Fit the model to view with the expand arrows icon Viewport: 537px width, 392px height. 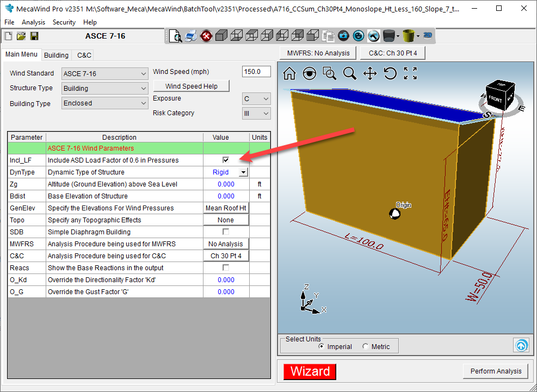(410, 73)
